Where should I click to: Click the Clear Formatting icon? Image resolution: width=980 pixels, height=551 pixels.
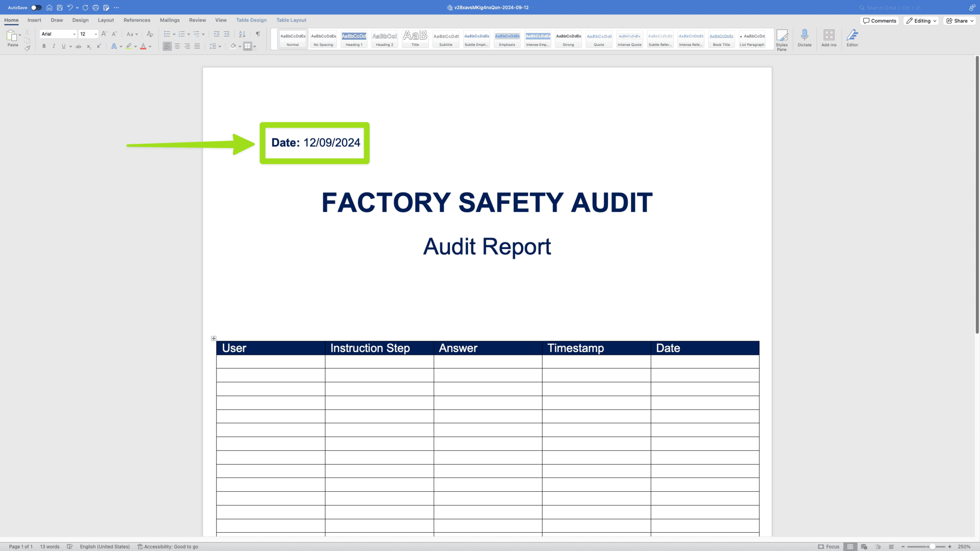tap(150, 34)
